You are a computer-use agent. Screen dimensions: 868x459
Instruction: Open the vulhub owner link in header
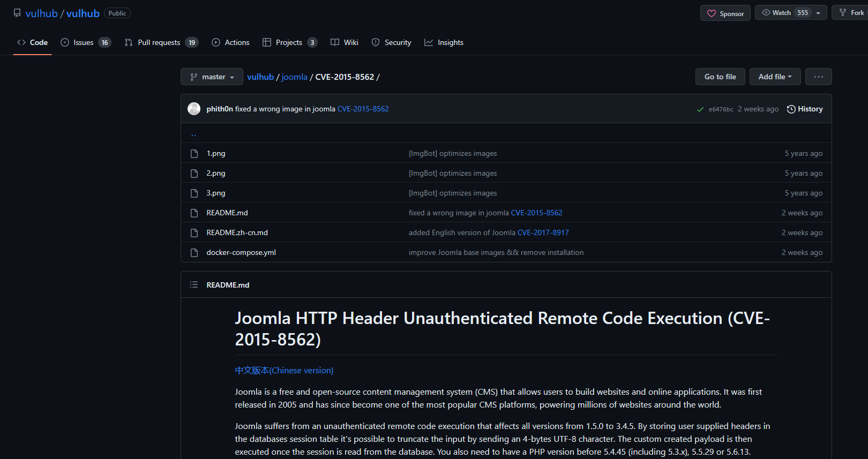pos(41,13)
